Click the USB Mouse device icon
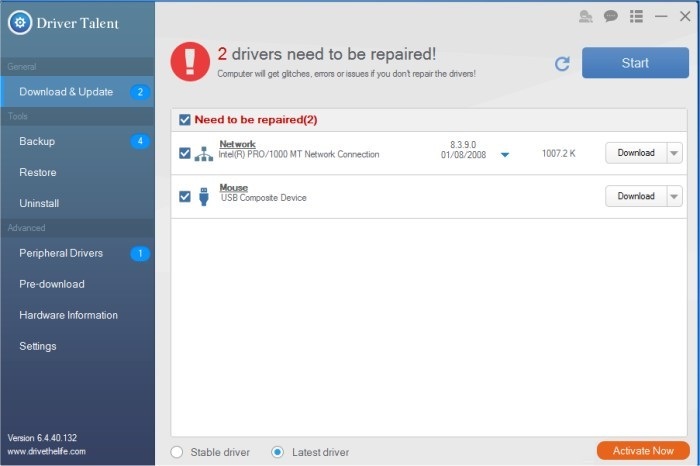This screenshot has width=700, height=466. pos(204,196)
